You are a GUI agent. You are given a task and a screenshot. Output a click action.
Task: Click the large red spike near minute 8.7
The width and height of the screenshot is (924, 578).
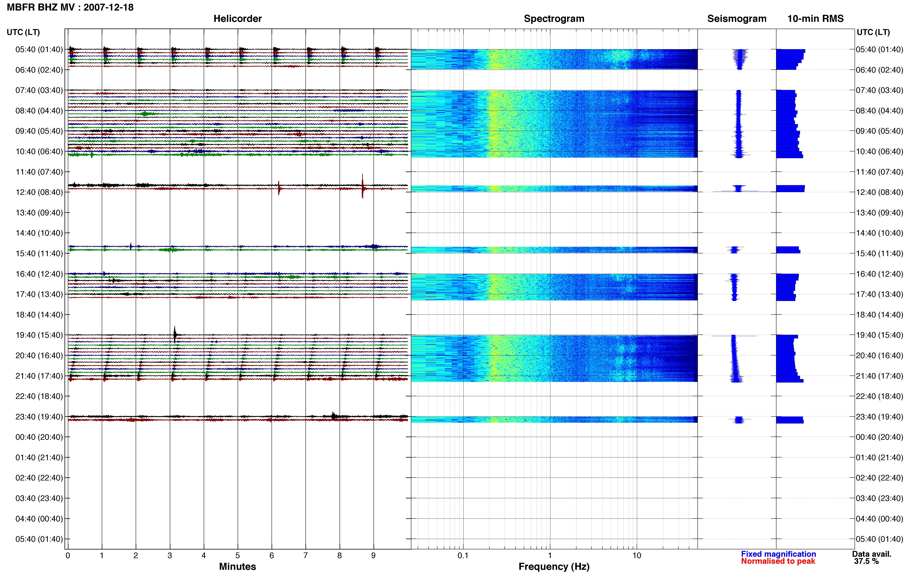tap(362, 186)
